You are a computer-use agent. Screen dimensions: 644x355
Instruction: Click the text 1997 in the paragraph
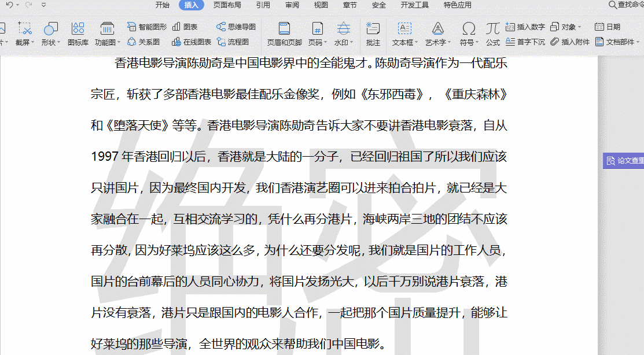click(105, 156)
